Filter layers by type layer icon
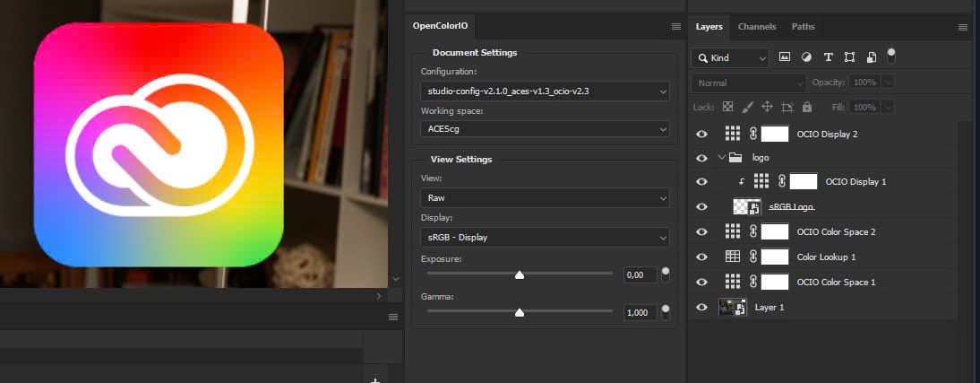 click(x=828, y=57)
